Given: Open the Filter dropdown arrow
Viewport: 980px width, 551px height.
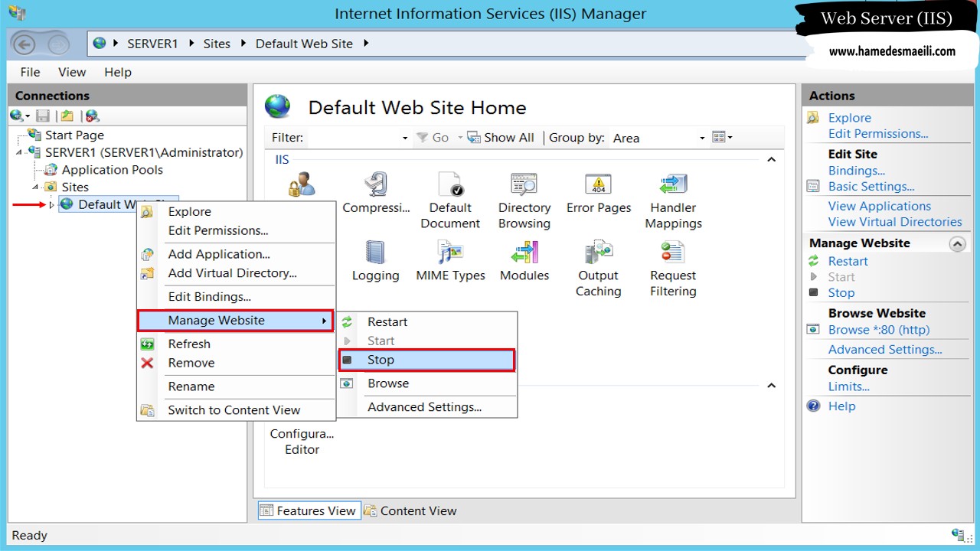Looking at the screenshot, I should tap(405, 139).
